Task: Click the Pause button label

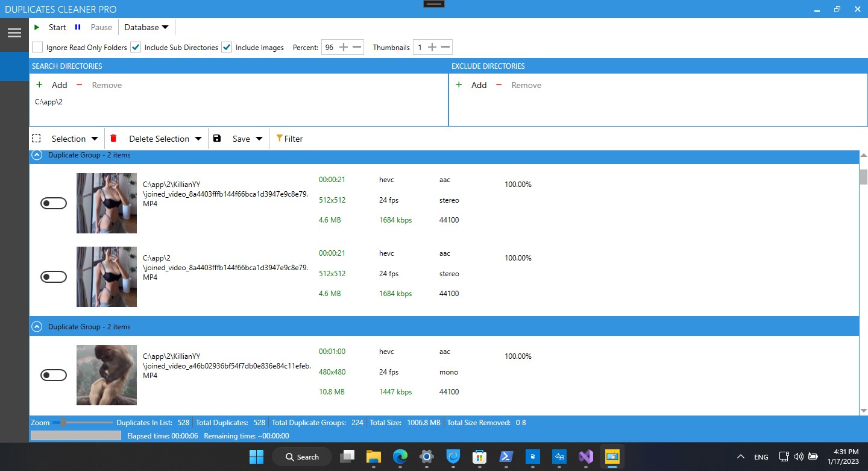Action: (101, 27)
